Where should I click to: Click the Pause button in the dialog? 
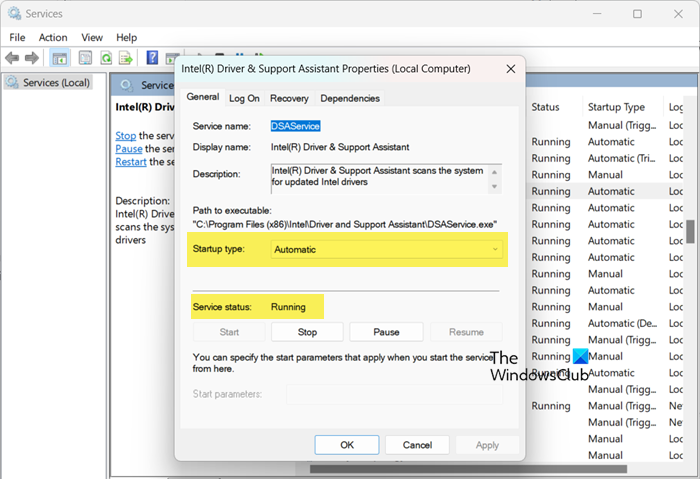[386, 332]
